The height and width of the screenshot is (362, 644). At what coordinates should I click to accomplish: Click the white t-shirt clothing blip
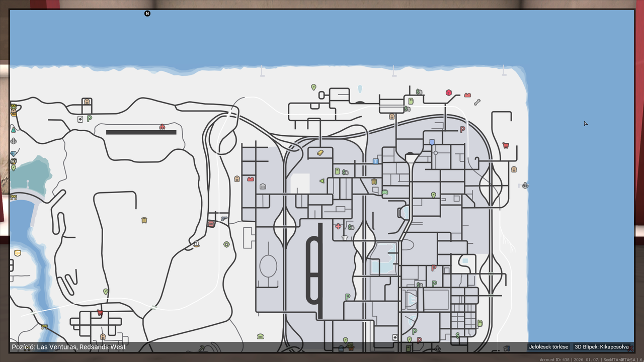click(345, 237)
